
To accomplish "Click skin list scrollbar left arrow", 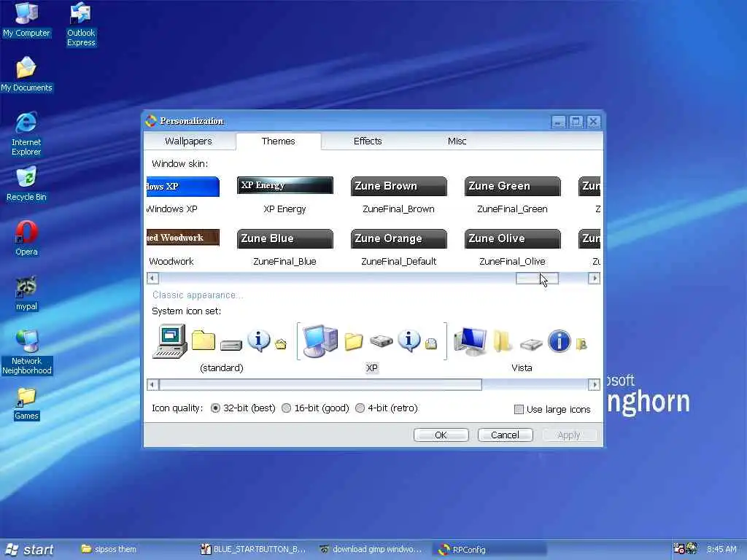I will (x=152, y=278).
